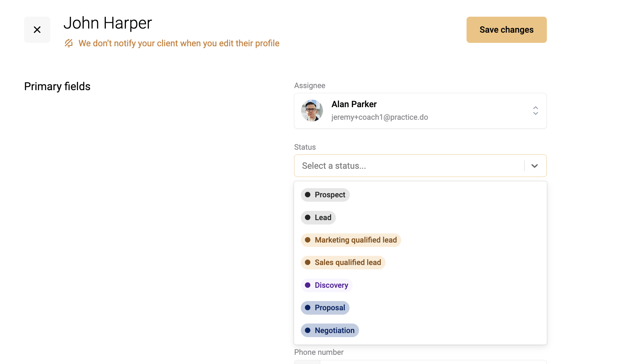Pick the Proposal status option
This screenshot has height=364, width=635.
pyautogui.click(x=325, y=308)
